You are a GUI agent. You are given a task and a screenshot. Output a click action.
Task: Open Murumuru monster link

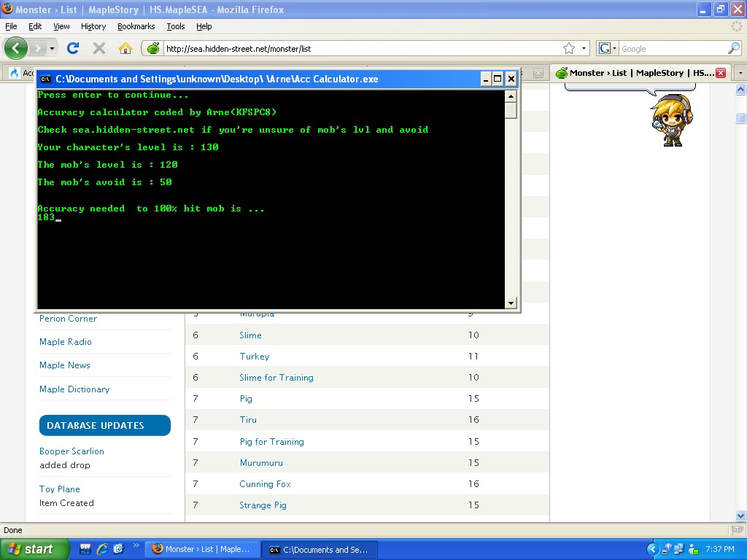pos(261,463)
